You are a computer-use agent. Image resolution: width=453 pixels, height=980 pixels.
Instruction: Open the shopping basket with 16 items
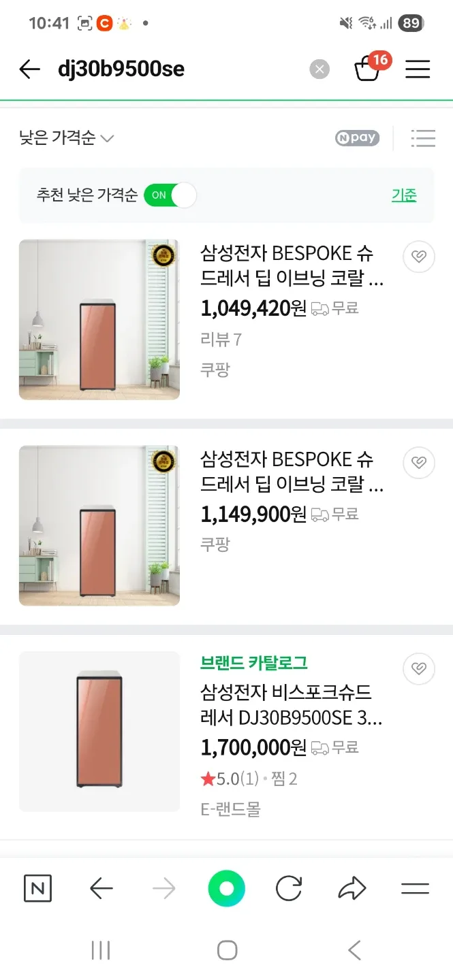point(369,68)
